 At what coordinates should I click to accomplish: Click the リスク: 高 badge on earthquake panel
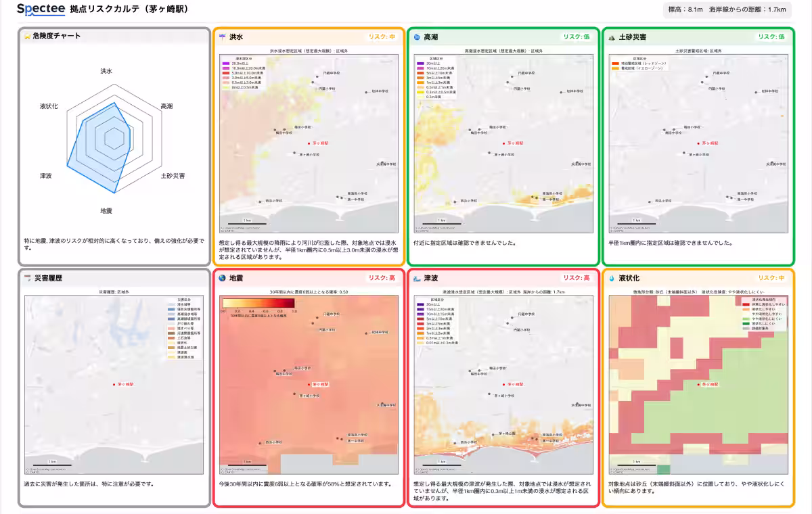click(x=382, y=278)
